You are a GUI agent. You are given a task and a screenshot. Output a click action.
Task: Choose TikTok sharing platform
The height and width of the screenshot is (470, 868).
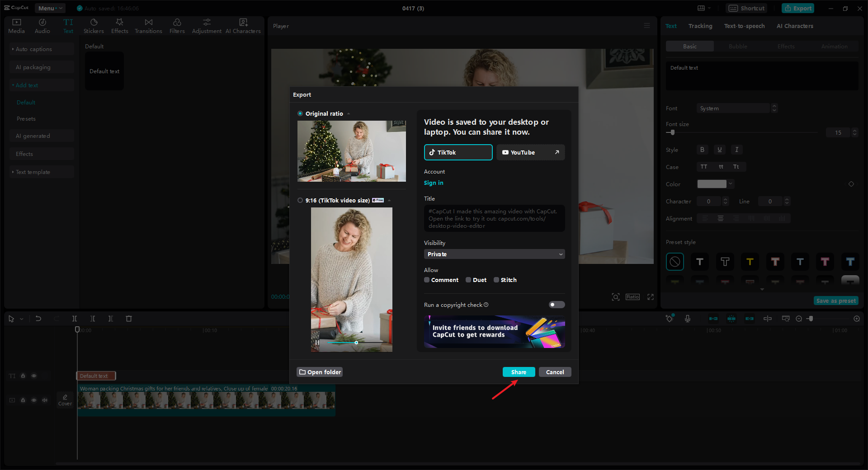click(458, 152)
